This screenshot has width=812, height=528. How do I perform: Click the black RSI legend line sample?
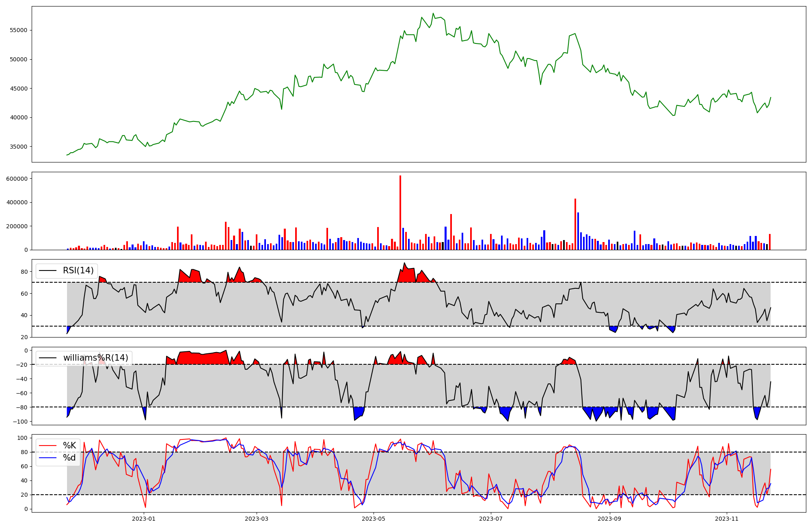tap(48, 271)
